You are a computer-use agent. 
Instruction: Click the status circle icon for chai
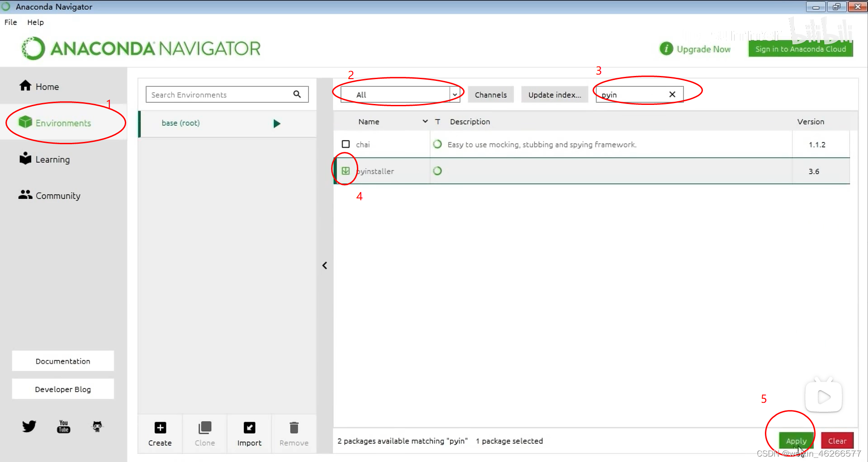pyautogui.click(x=437, y=144)
